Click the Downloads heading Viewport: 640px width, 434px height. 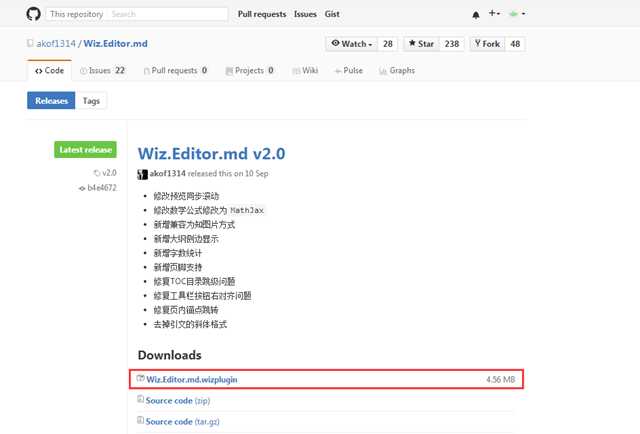click(x=170, y=355)
